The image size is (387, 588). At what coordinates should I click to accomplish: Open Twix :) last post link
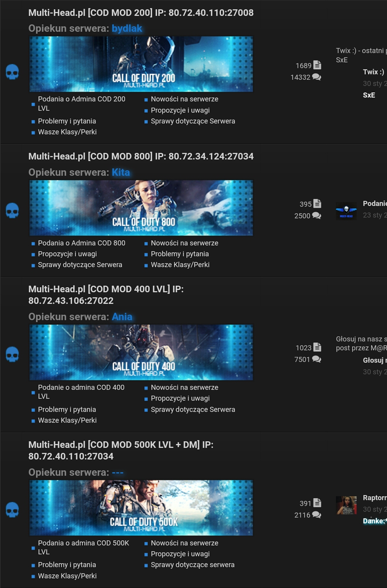click(373, 72)
